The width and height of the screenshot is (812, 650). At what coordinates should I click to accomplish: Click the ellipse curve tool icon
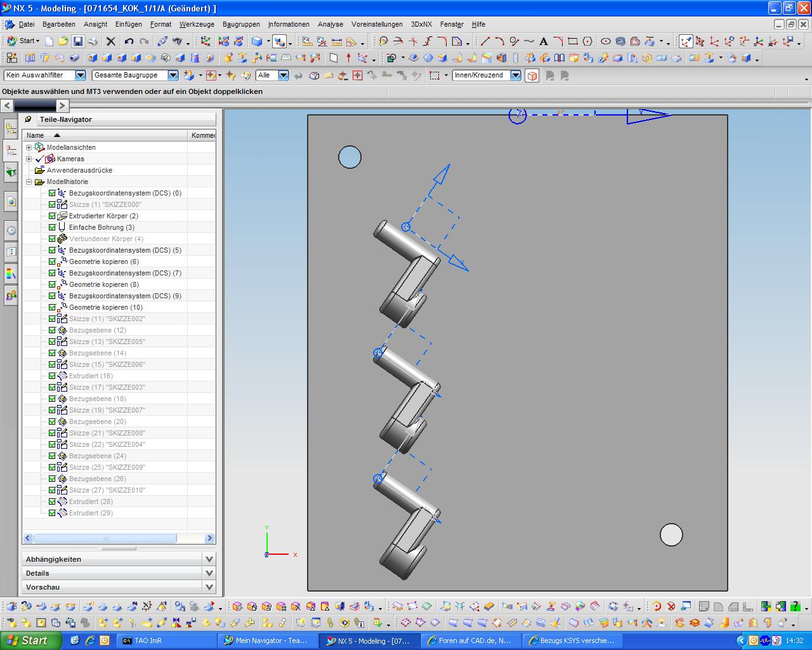click(605, 41)
